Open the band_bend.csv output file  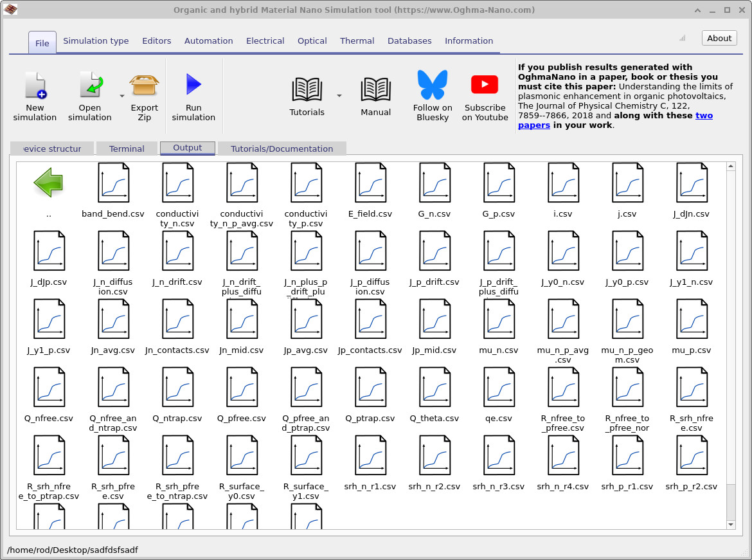[x=112, y=182]
